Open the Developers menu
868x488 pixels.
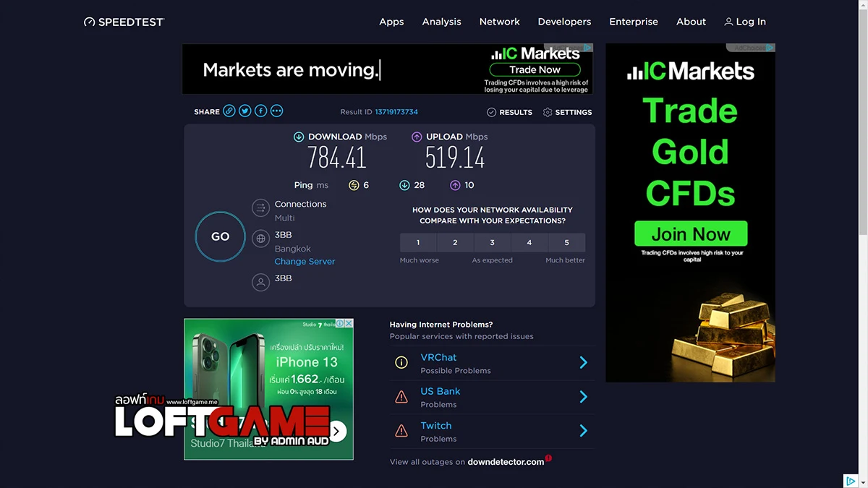coord(564,22)
